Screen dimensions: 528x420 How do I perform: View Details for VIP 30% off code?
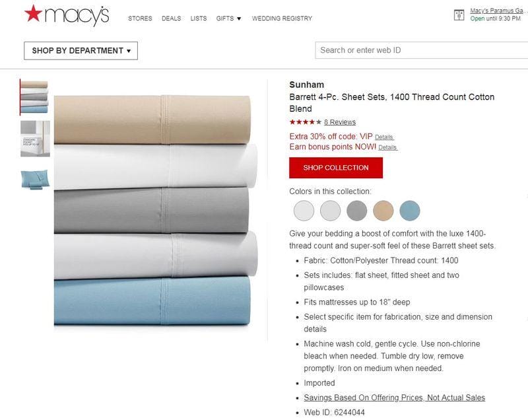384,137
